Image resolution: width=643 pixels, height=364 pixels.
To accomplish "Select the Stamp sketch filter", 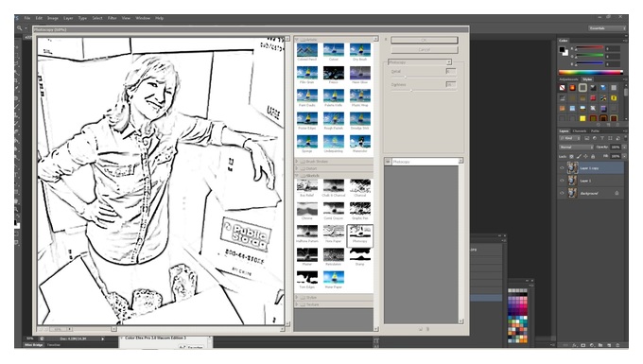I will (x=360, y=255).
